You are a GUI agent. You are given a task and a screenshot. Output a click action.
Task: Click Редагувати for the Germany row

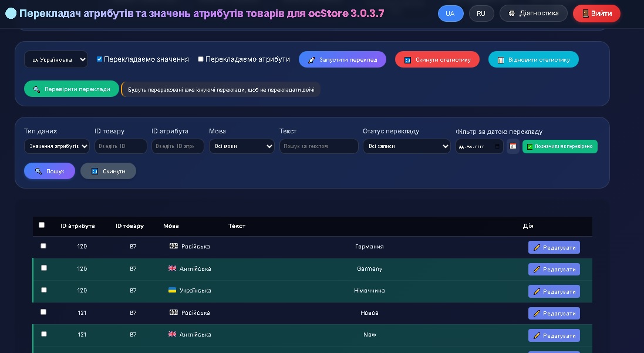click(554, 269)
